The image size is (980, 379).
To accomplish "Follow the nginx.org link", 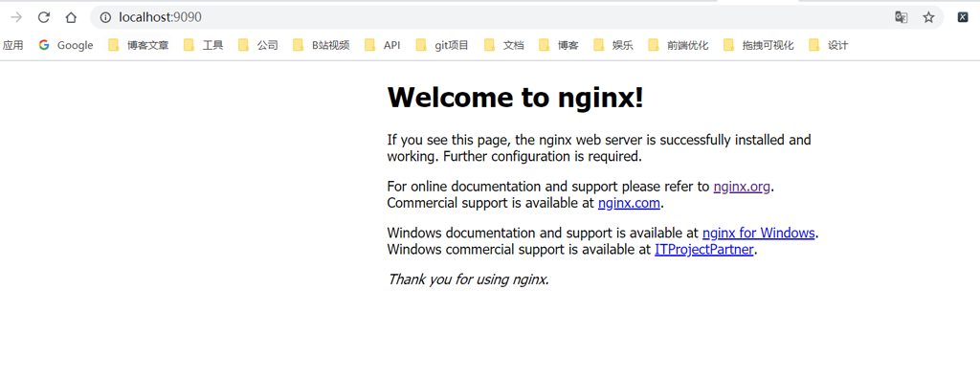I will tap(742, 187).
